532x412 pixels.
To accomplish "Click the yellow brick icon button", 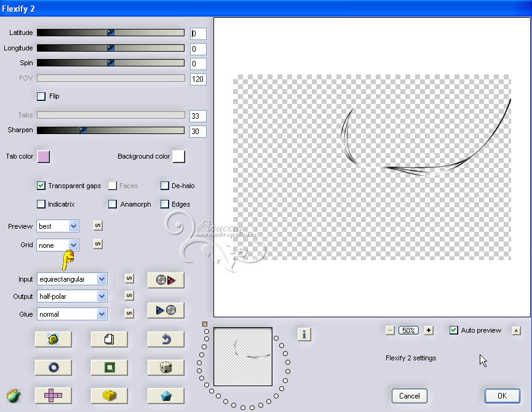I will click(109, 395).
